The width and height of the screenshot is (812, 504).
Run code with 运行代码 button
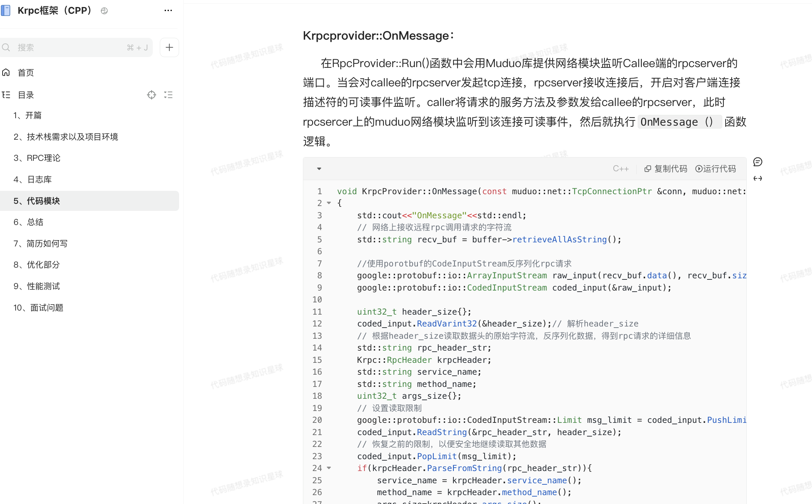[x=715, y=169]
